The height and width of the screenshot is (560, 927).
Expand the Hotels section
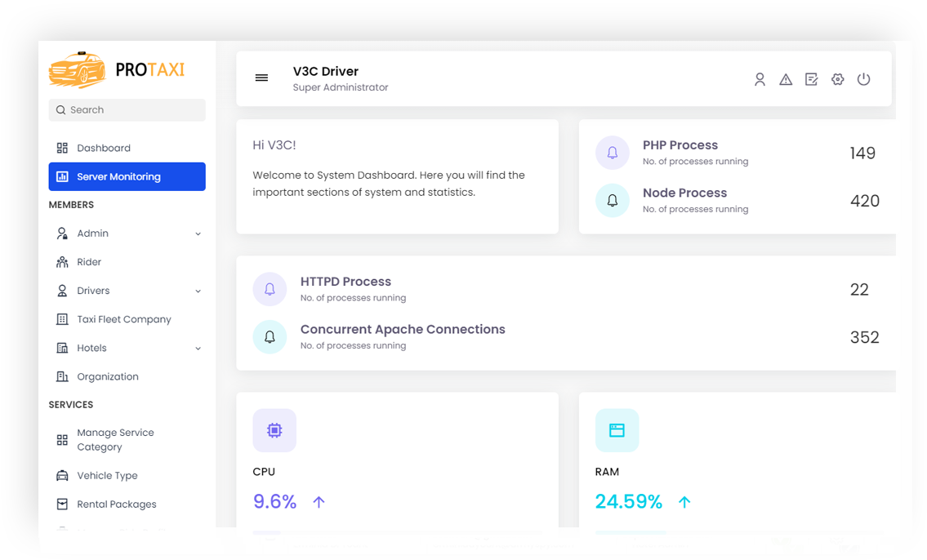tap(92, 348)
